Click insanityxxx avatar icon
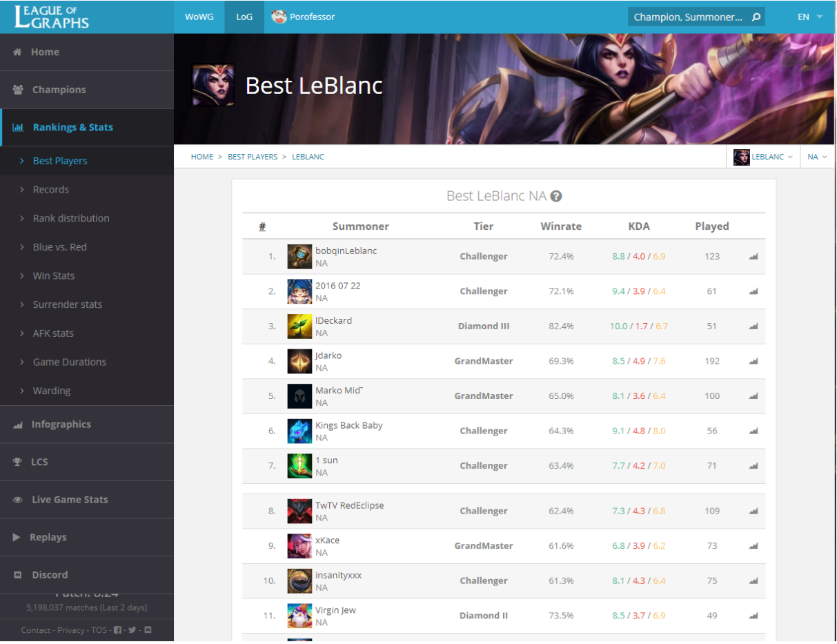Screen dimensions: 837x644 pos(299,580)
